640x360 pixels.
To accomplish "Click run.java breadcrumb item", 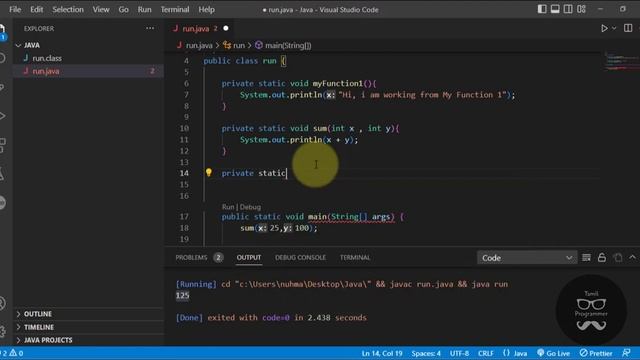I will [199, 45].
